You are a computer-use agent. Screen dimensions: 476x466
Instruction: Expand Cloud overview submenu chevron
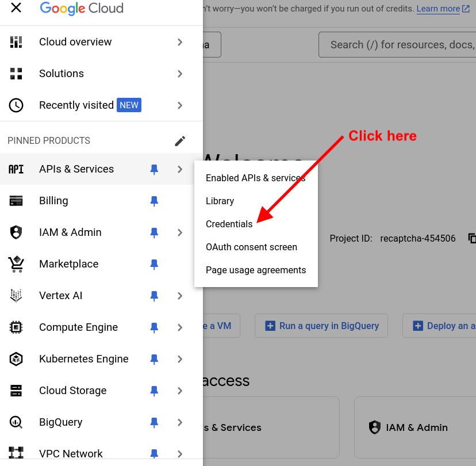click(x=180, y=42)
